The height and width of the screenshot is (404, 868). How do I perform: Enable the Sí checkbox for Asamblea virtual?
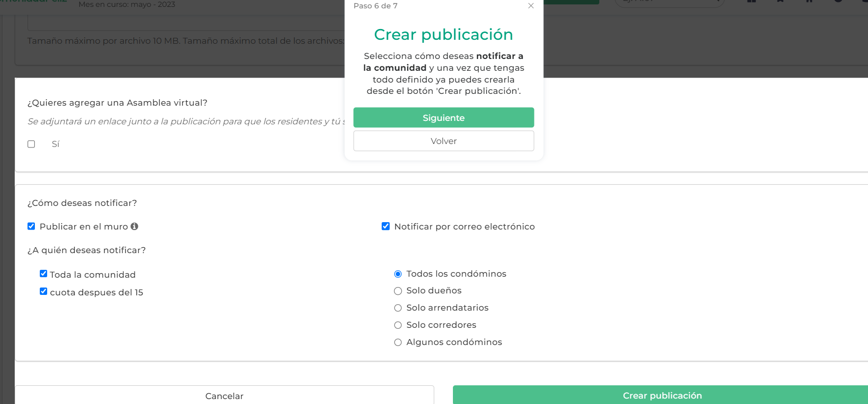coord(31,144)
